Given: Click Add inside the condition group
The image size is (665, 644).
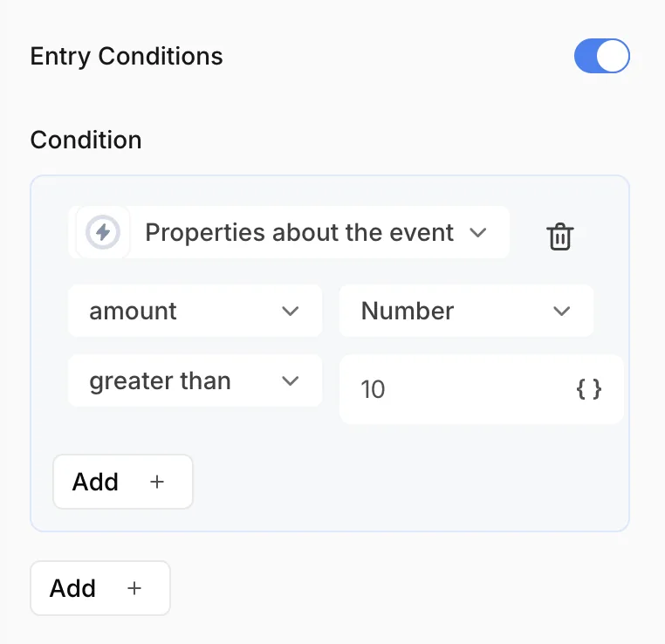Looking at the screenshot, I should [x=123, y=482].
